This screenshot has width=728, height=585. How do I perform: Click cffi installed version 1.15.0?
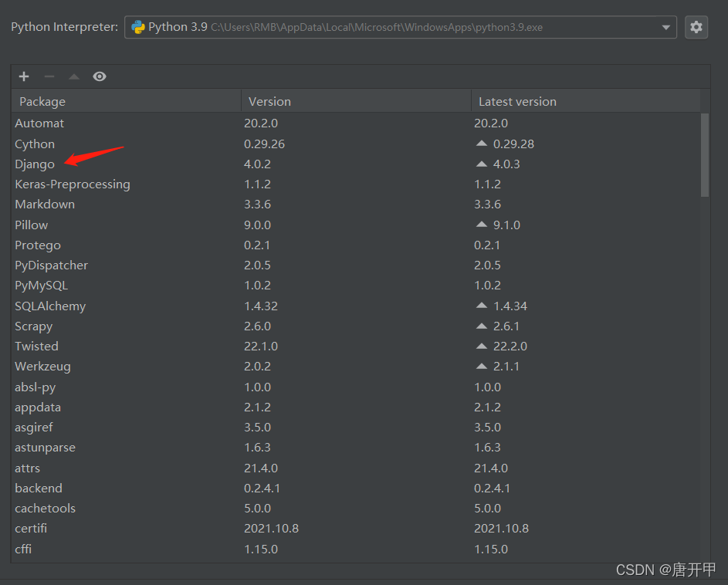click(x=261, y=549)
